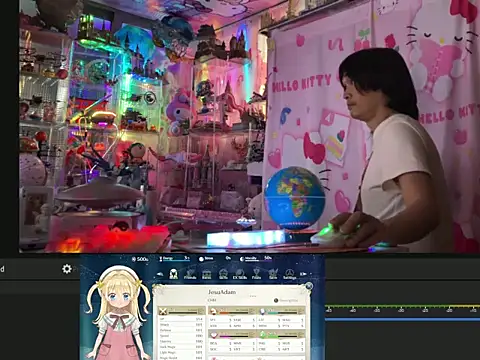Image resolution: width=480 pixels, height=360 pixels.
Task: Click the gold coin 500G indicator
Action: [140, 259]
